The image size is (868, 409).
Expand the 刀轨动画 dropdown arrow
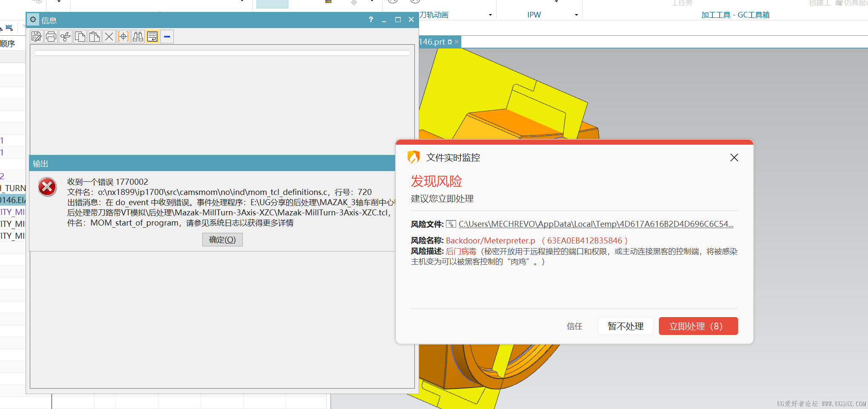pyautogui.click(x=490, y=15)
